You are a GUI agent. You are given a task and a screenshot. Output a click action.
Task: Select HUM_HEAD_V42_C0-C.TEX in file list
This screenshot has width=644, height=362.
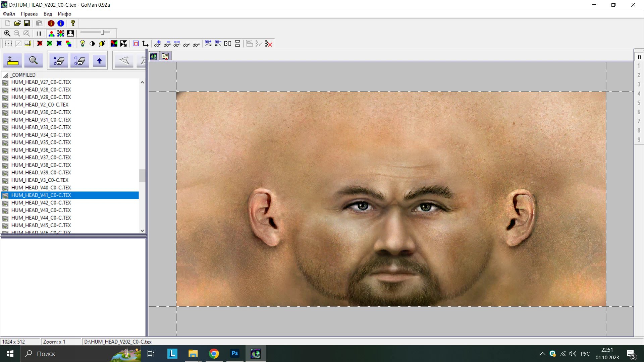click(41, 202)
